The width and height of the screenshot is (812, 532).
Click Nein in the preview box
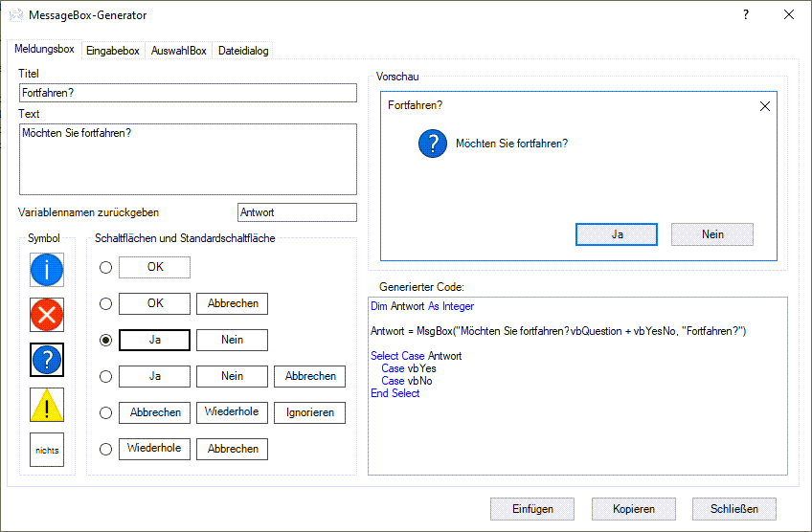[x=712, y=234]
